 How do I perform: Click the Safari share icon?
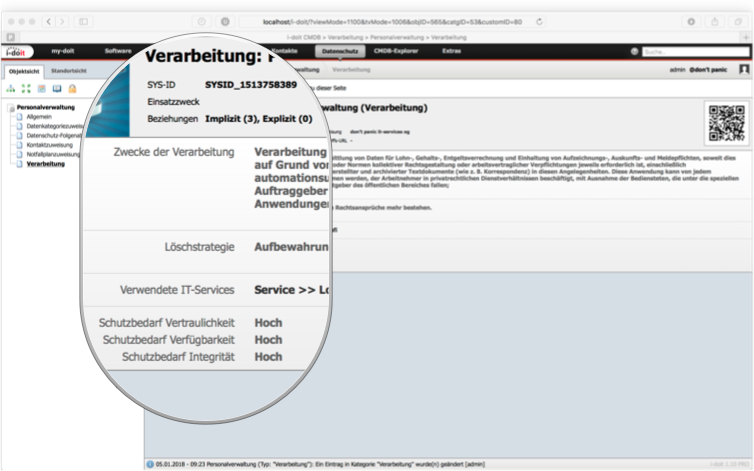tap(715, 22)
